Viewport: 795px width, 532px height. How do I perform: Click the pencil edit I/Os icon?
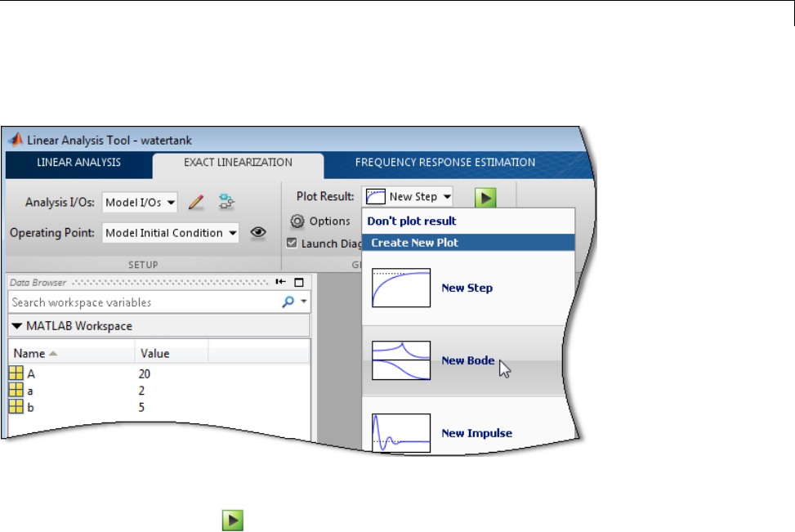click(x=196, y=203)
